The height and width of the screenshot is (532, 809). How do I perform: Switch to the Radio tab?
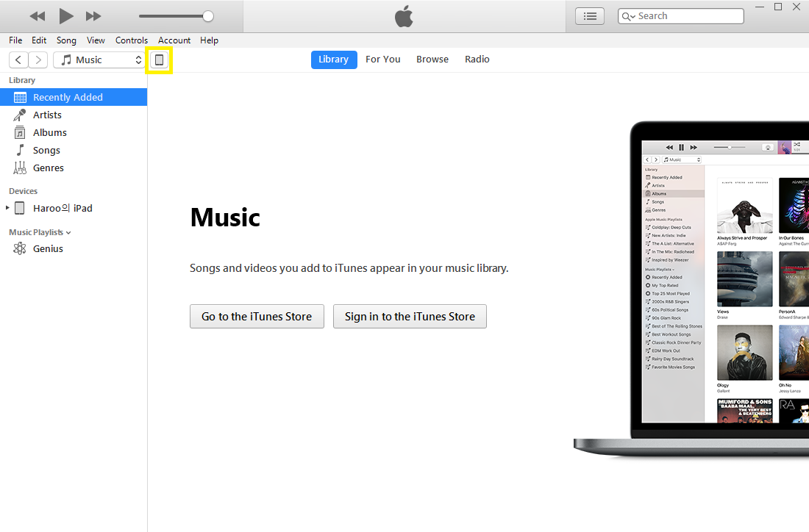click(477, 60)
